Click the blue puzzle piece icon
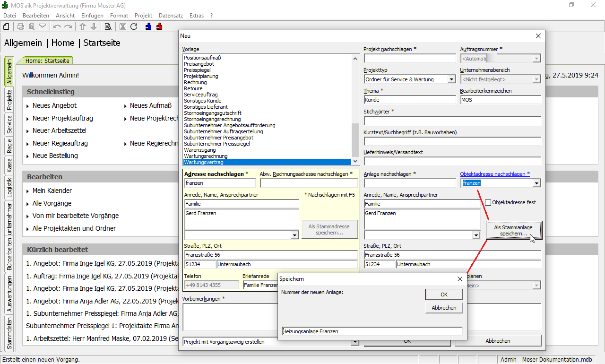Viewport: 605px width, 364px height. [148, 26]
